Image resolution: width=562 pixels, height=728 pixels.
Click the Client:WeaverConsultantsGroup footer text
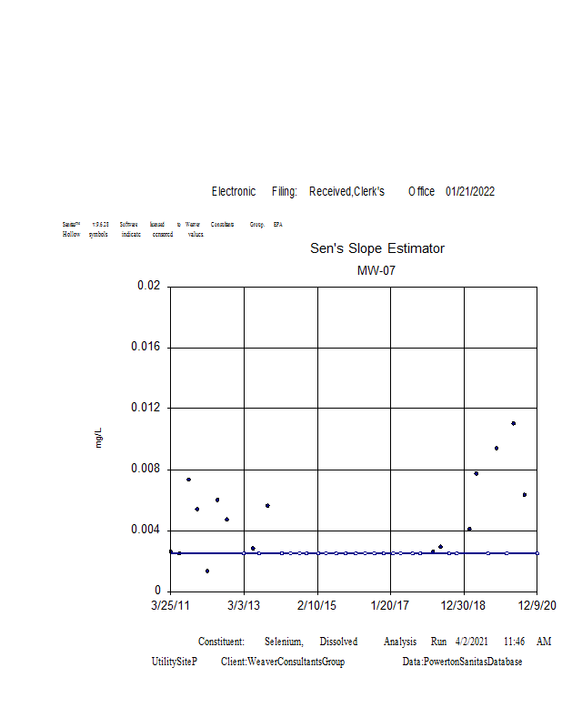[x=283, y=662]
